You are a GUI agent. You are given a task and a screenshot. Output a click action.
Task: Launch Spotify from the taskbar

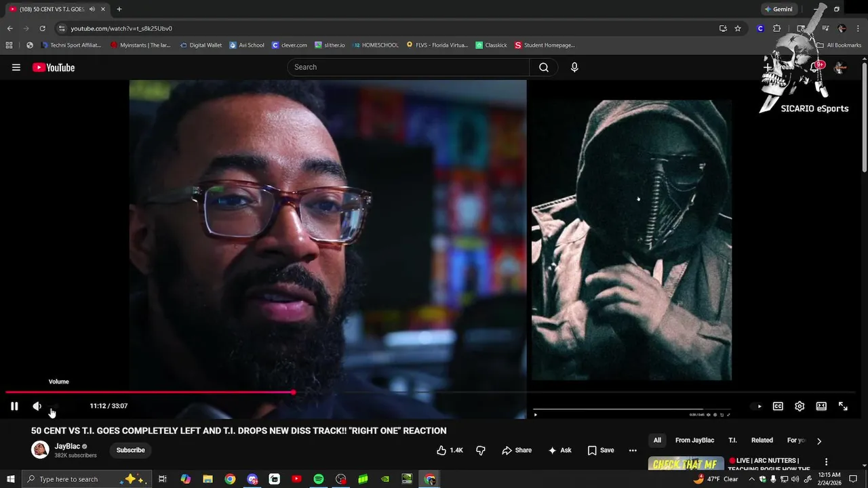(x=319, y=479)
